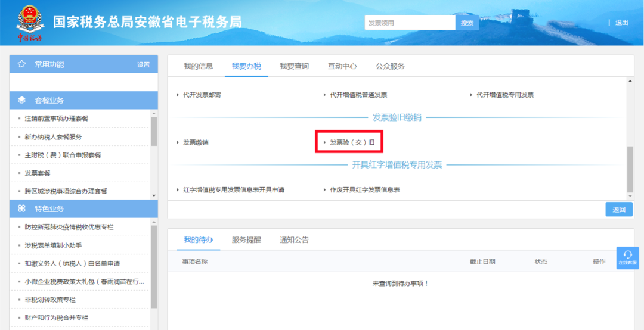644x330 pixels.
Task: Focus the 发票领用 search input field
Action: pyautogui.click(x=410, y=23)
